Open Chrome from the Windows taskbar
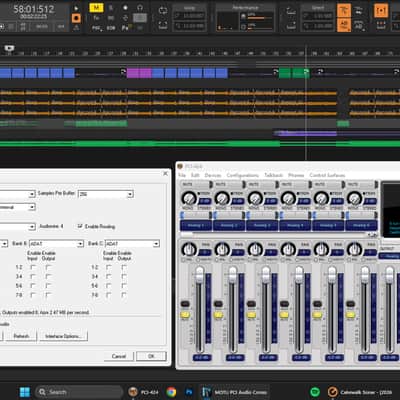Screen dimensions: 400x400 coord(171,392)
